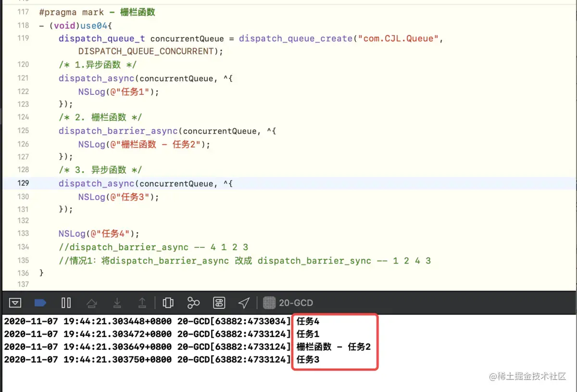
Task: Click the dispatch_queue_create call
Action: pos(296,38)
